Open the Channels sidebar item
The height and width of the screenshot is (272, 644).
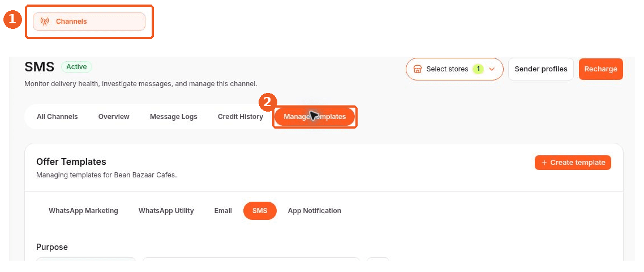[x=89, y=22]
